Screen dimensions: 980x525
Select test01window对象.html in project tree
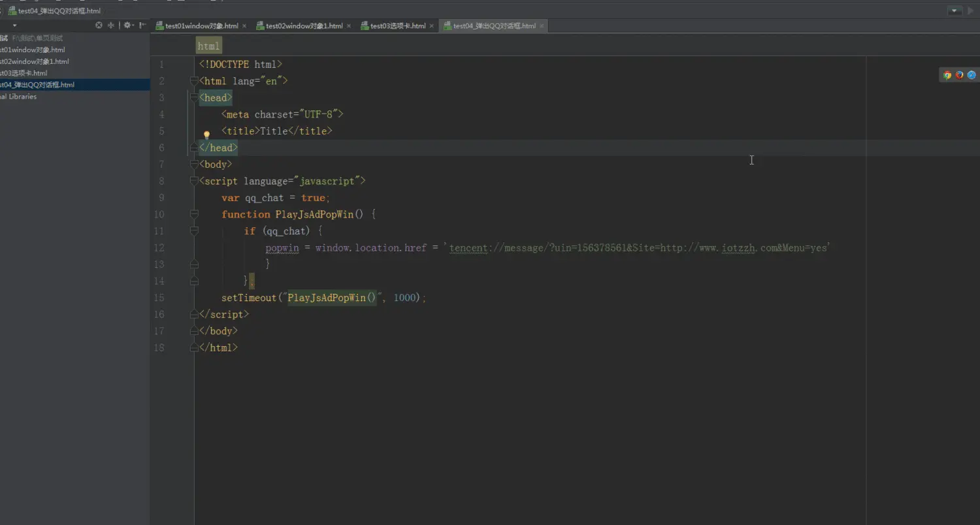(x=33, y=50)
